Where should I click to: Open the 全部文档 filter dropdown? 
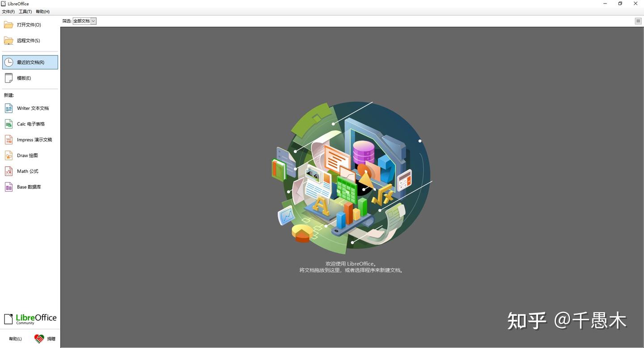[81, 21]
